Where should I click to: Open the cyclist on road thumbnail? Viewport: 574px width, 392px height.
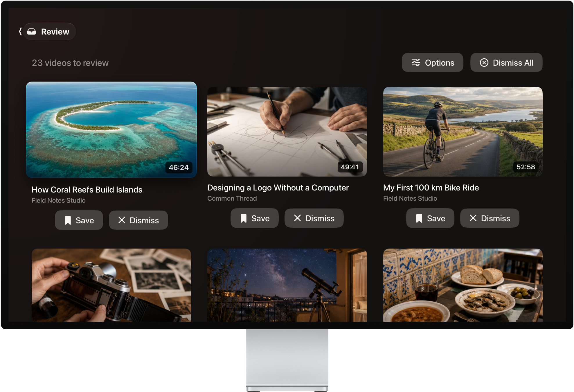[x=463, y=132]
